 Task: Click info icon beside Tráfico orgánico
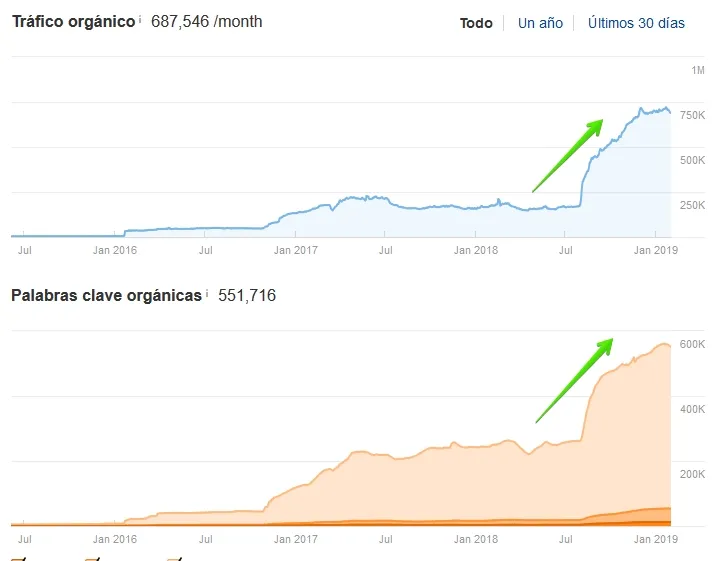click(140, 19)
